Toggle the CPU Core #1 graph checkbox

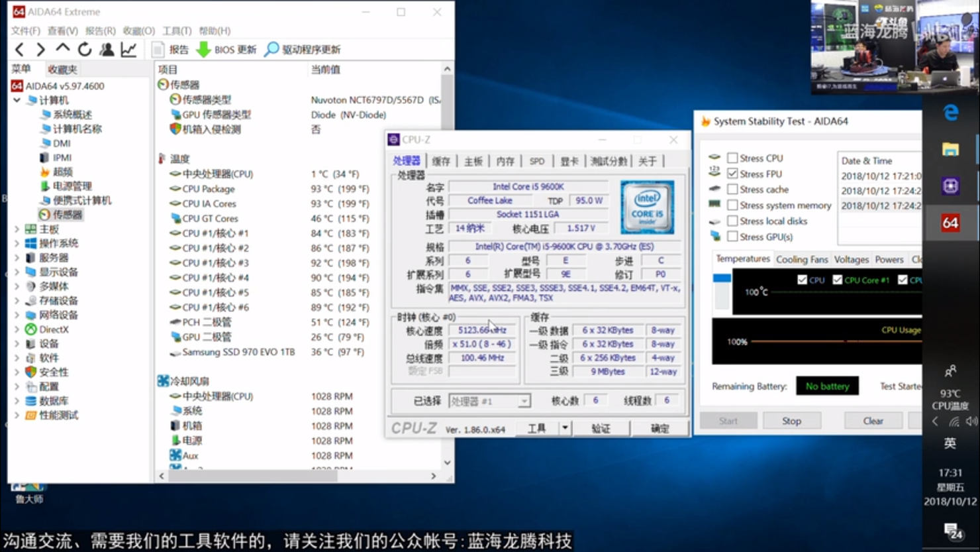click(838, 280)
